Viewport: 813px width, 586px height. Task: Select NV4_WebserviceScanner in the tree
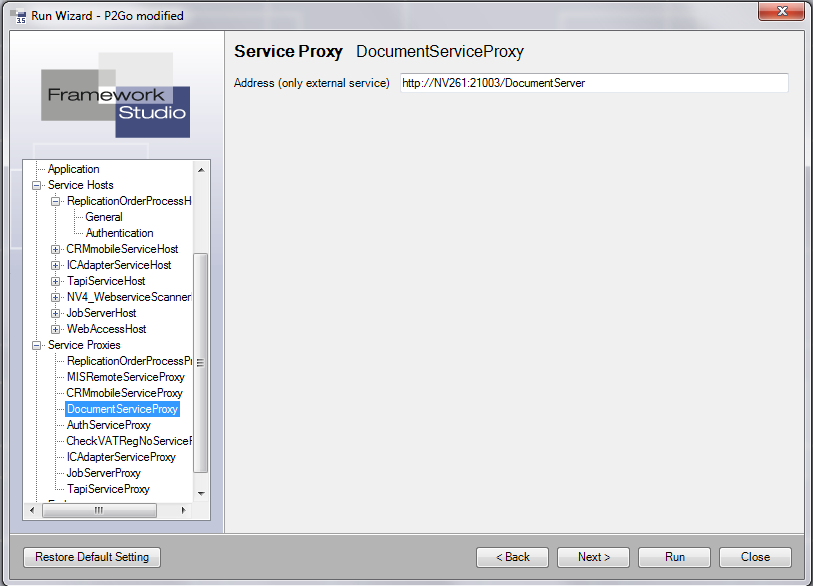[129, 297]
